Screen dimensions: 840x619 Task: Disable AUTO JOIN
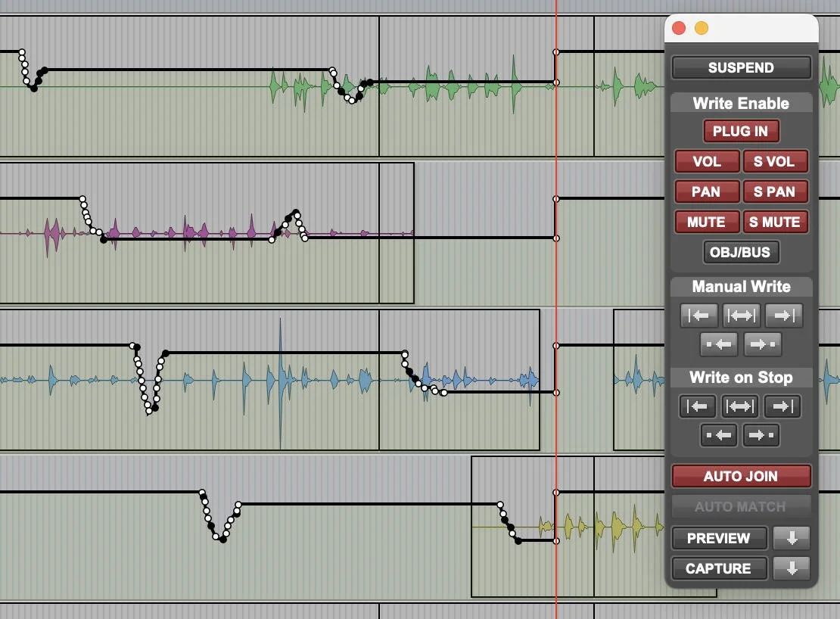pos(741,476)
